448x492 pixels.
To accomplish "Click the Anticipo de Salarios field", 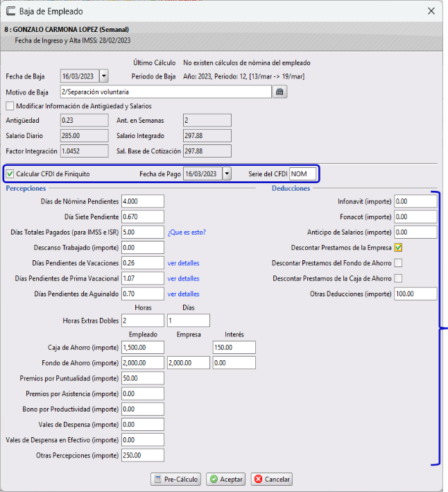I will [415, 232].
